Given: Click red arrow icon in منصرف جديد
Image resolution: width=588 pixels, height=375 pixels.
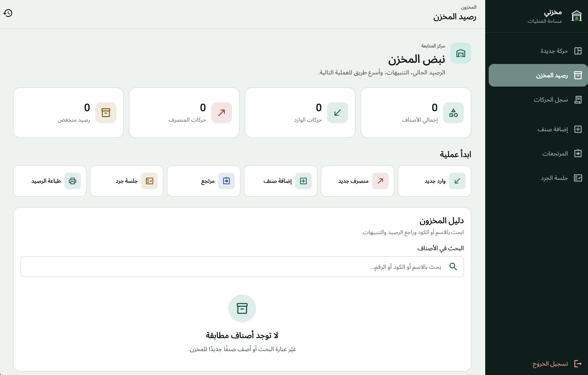Looking at the screenshot, I should coord(380,181).
